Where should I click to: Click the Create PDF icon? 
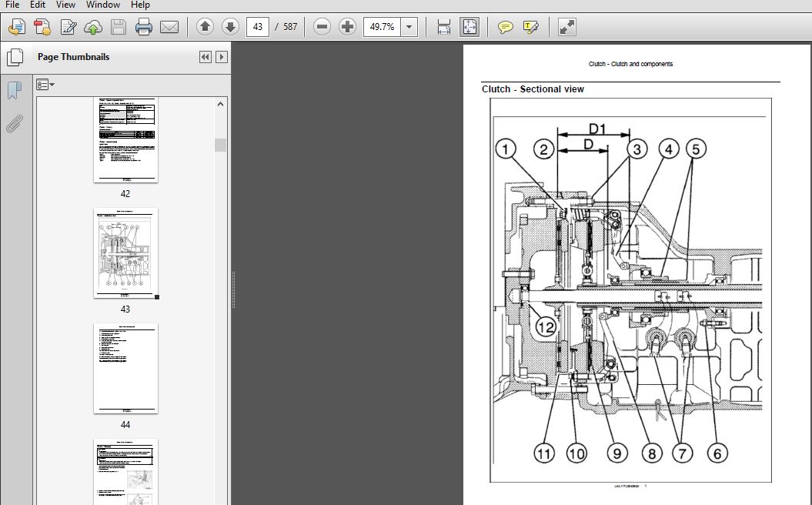tap(42, 27)
